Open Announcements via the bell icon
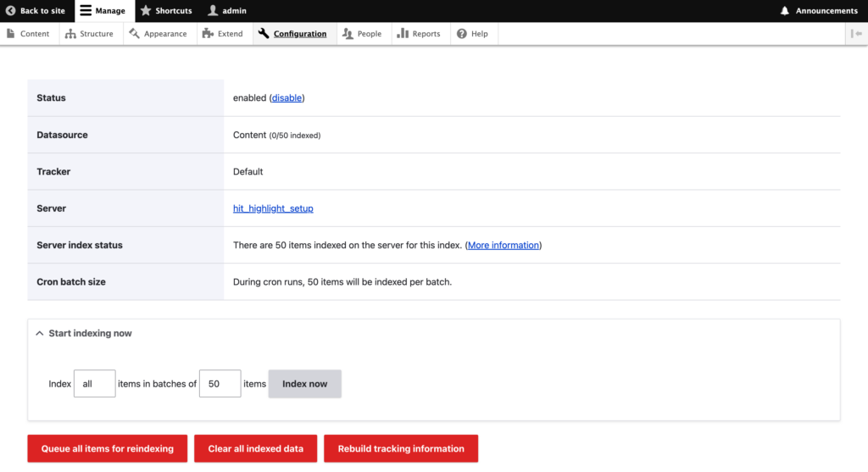The image size is (868, 472). pos(785,11)
